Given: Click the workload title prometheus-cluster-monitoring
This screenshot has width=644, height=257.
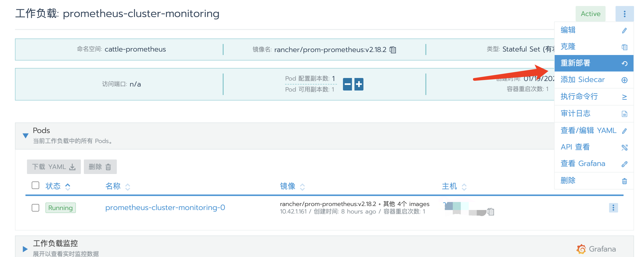Looking at the screenshot, I should click(141, 13).
